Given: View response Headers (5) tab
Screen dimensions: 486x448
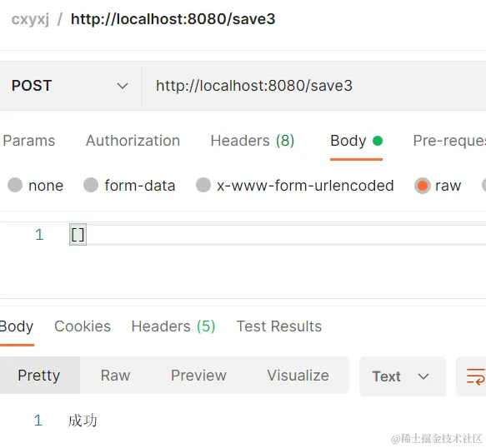Looking at the screenshot, I should tap(173, 326).
